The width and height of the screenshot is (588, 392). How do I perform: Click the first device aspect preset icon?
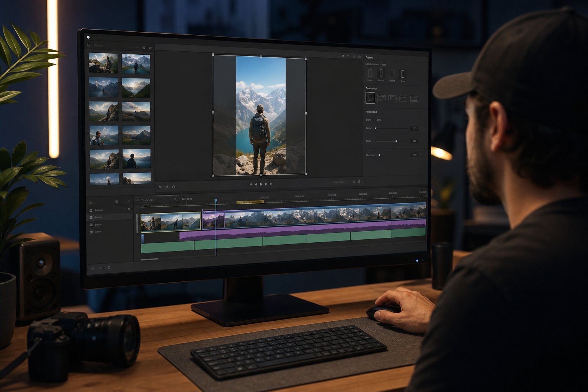coord(370,73)
